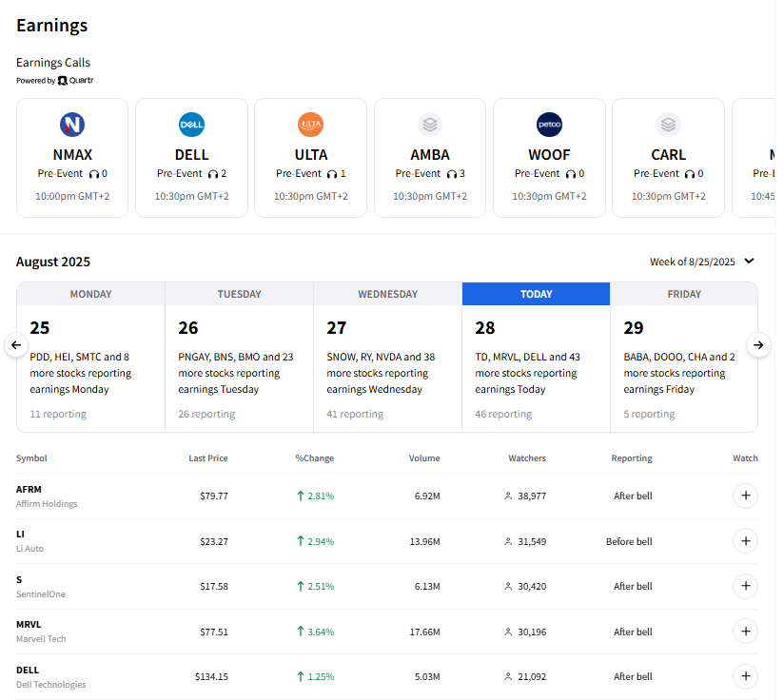784x700 pixels.
Task: Open Dell Technologies row name
Action: point(51,685)
